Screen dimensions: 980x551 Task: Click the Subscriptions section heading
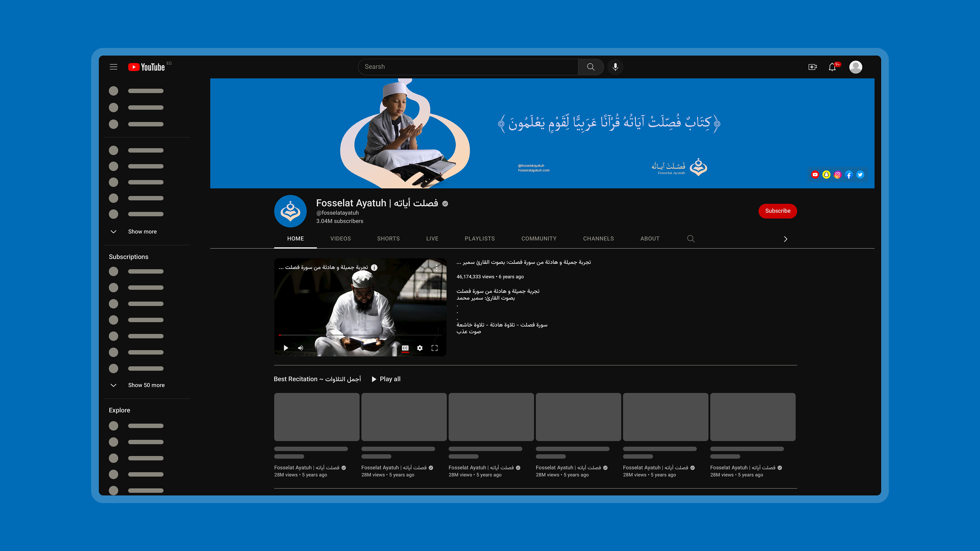(x=129, y=257)
